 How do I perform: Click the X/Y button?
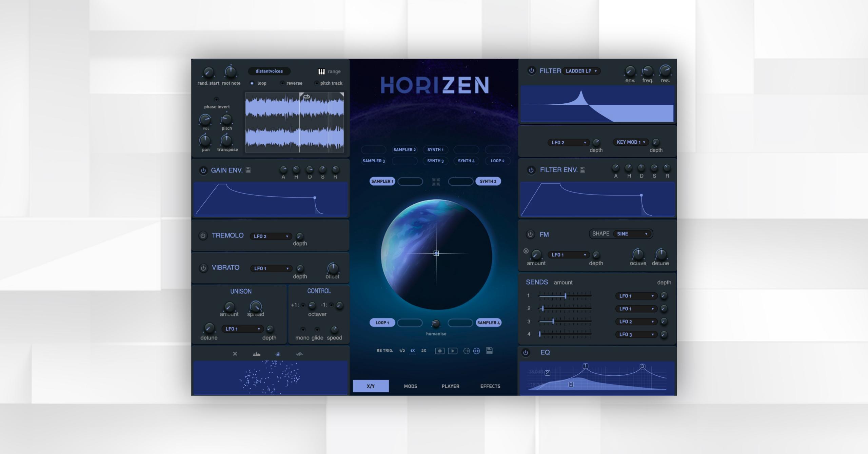click(x=370, y=386)
